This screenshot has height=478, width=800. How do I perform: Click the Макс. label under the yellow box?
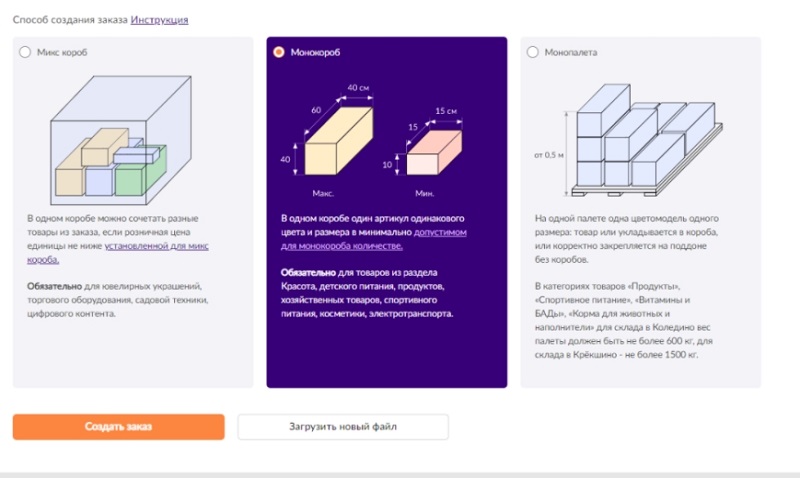coord(323,193)
